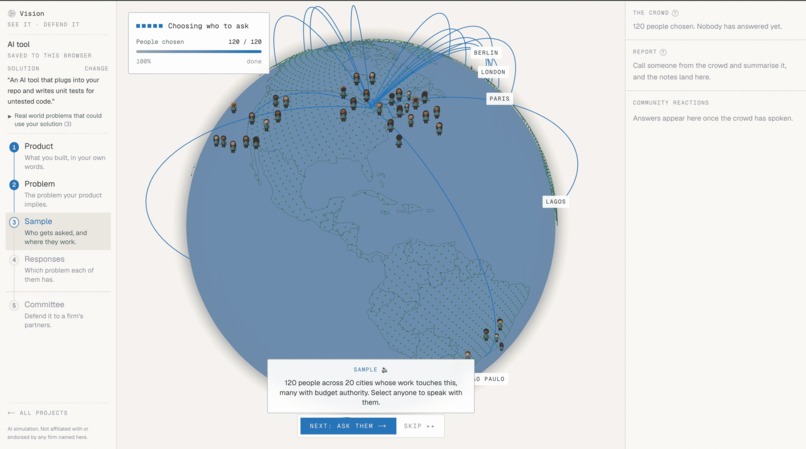Click the step 3 circle for Sample
The width and height of the screenshot is (806, 449).
pos(14,222)
